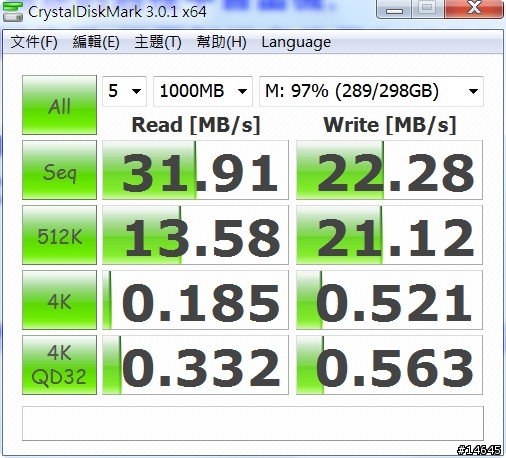Start the Seq benchmark test

[x=59, y=170]
